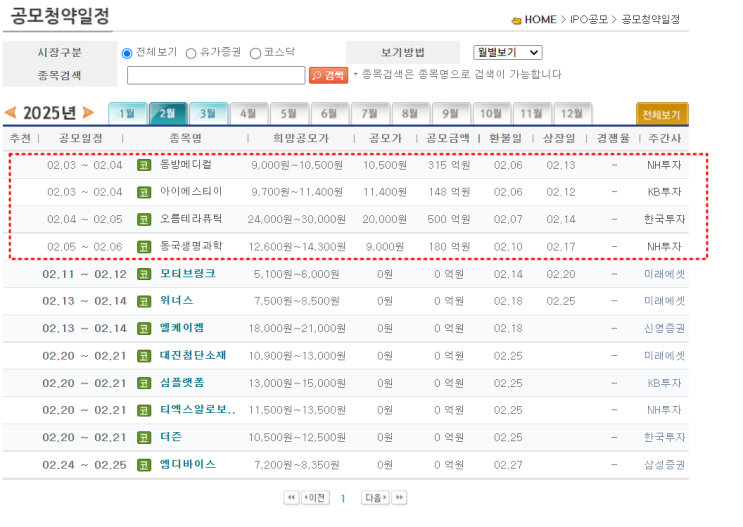Open the 심플랫폼 stock link
The image size is (743, 527).
[182, 382]
